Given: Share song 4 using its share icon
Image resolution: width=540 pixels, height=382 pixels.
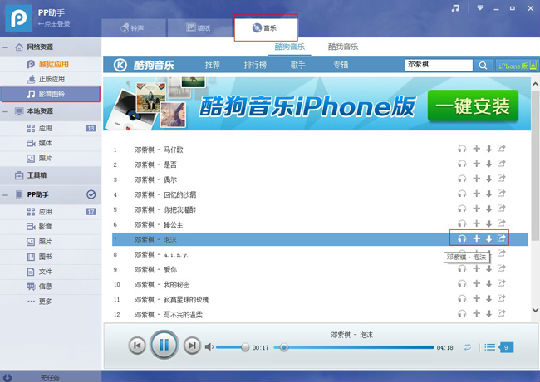Looking at the screenshot, I should tap(501, 194).
